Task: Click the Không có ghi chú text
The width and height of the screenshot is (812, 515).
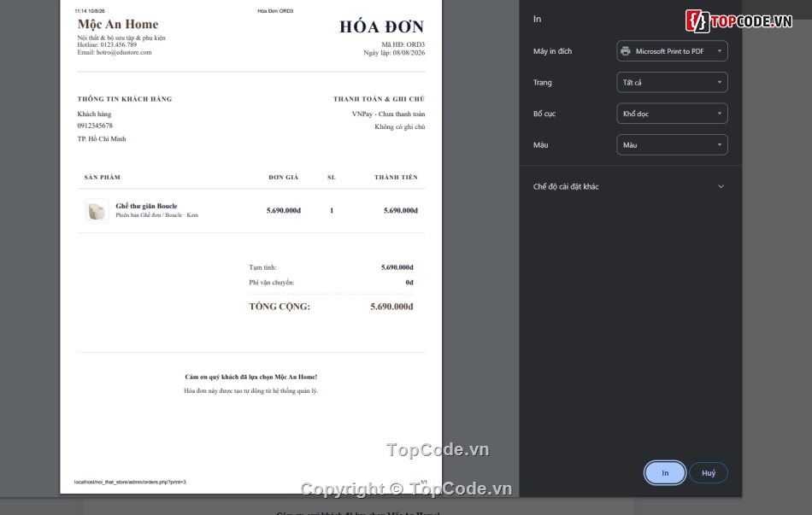Action: (400, 126)
